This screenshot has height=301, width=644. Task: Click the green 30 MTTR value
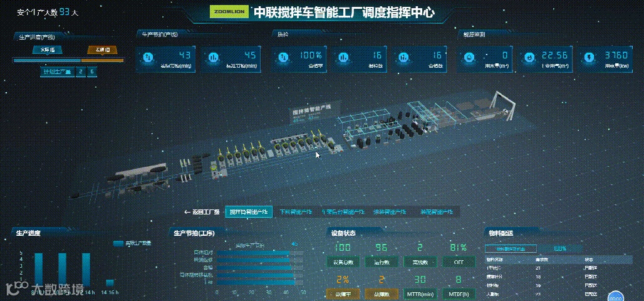(420, 280)
